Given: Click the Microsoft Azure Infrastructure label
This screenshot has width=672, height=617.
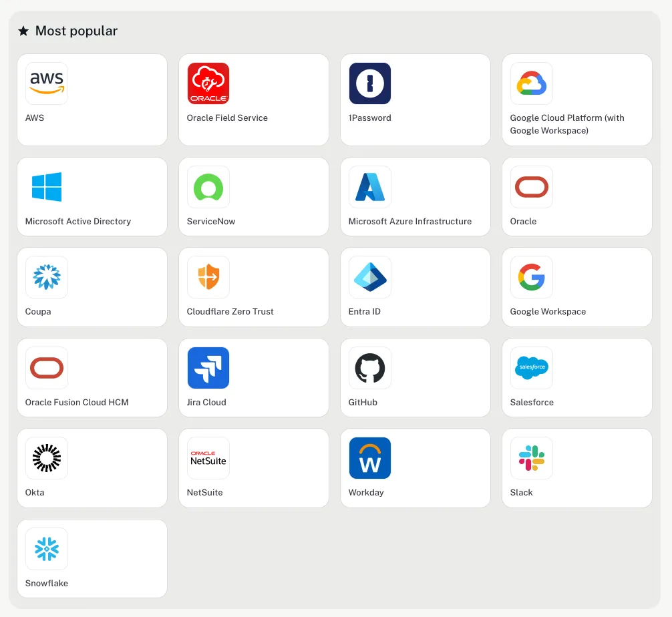Looking at the screenshot, I should pos(410,222).
